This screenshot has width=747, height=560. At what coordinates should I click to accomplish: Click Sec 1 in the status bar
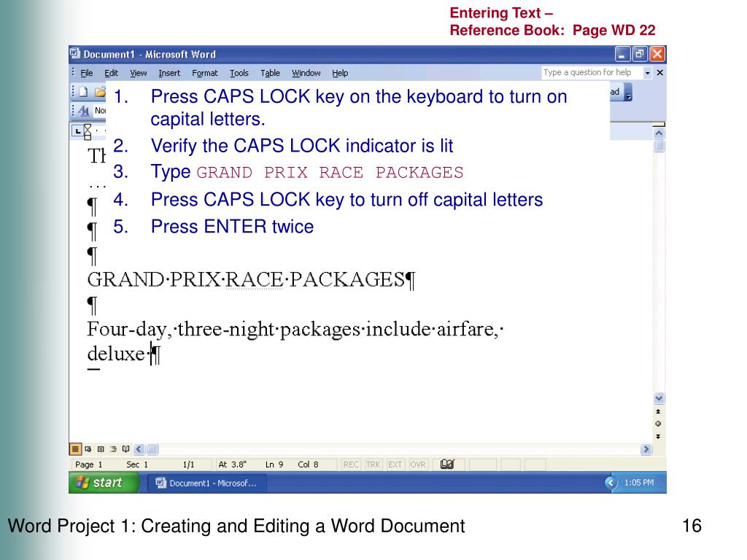point(137,464)
